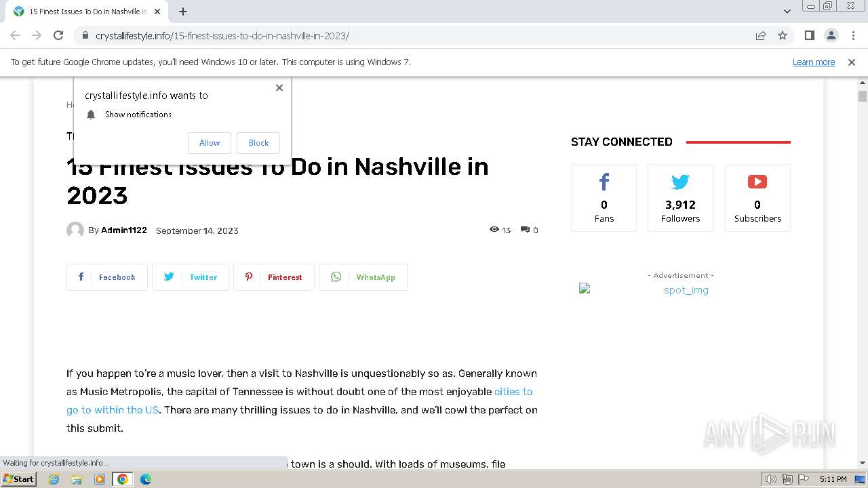Launch Internet Explorer from the taskbar
This screenshot has height=488, width=868.
(x=54, y=479)
